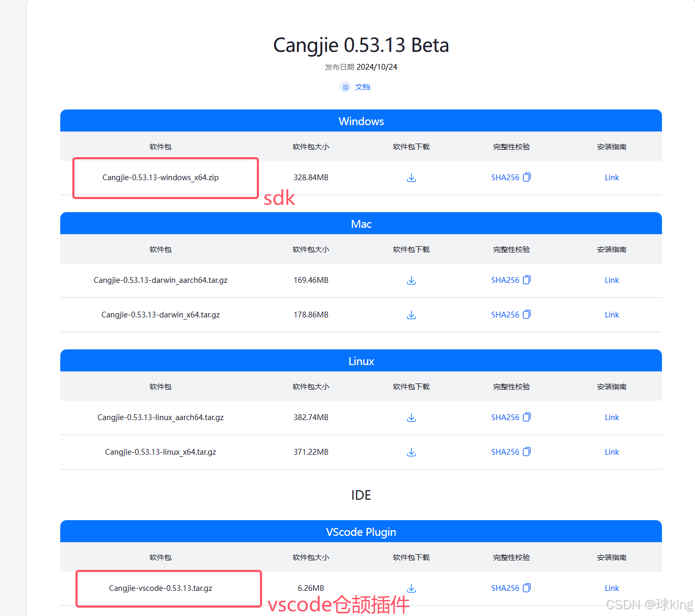Click release date 2024/10/24
Viewport: 695px width, 616px height.
pyautogui.click(x=377, y=67)
